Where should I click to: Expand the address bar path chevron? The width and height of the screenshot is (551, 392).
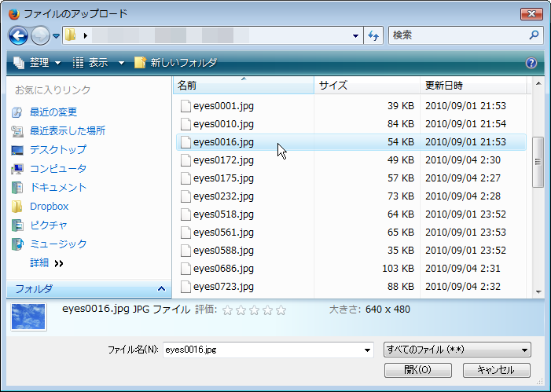click(86, 35)
